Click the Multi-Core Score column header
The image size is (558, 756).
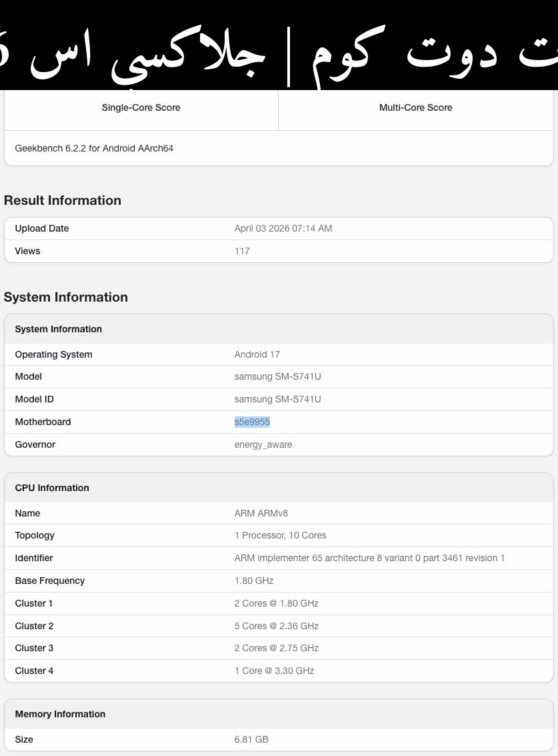415,107
